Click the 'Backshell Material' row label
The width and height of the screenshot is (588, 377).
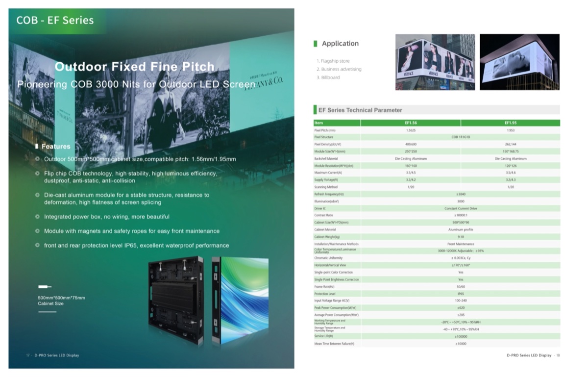326,159
